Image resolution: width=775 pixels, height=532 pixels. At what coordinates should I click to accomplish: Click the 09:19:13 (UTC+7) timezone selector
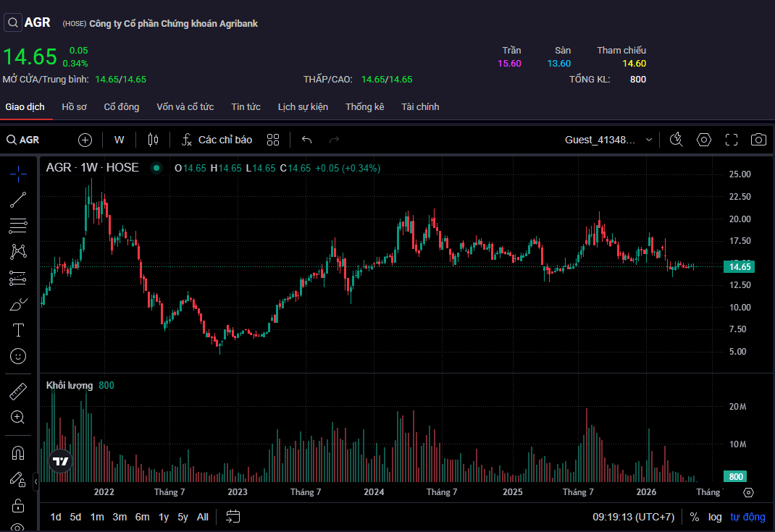[x=634, y=517]
